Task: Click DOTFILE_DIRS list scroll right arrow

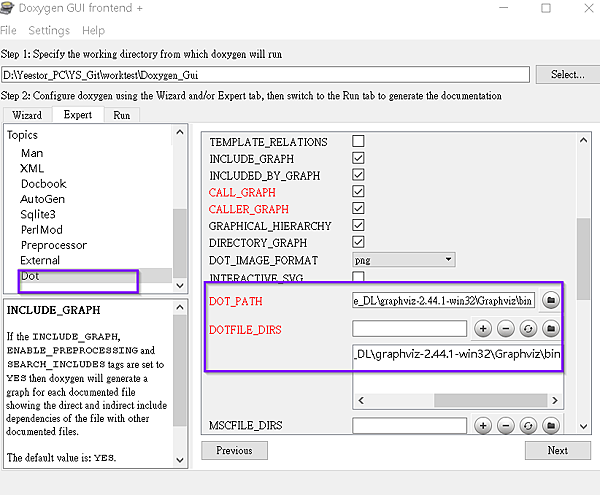Action: 555,401
